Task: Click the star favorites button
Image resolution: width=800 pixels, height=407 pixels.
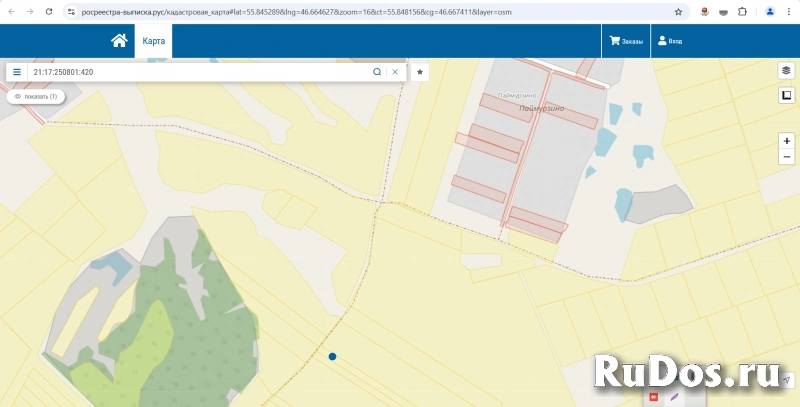Action: 420,72
